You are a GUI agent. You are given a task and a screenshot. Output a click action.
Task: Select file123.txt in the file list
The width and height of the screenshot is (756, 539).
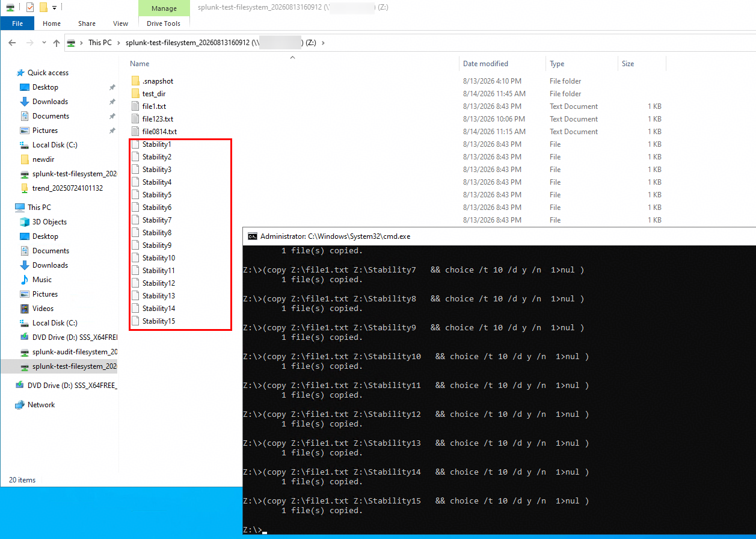pyautogui.click(x=158, y=119)
